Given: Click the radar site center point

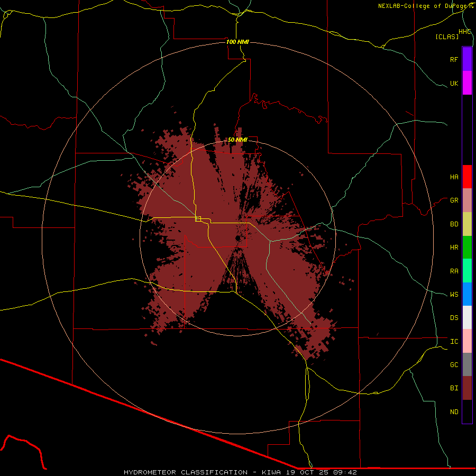Looking at the screenshot, I should click(x=237, y=239).
